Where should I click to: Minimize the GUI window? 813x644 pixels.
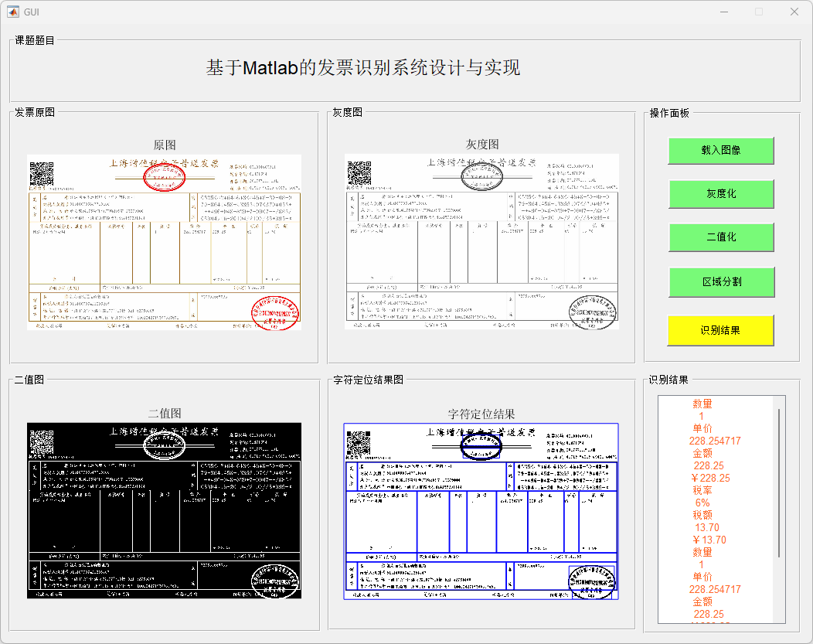click(x=724, y=12)
